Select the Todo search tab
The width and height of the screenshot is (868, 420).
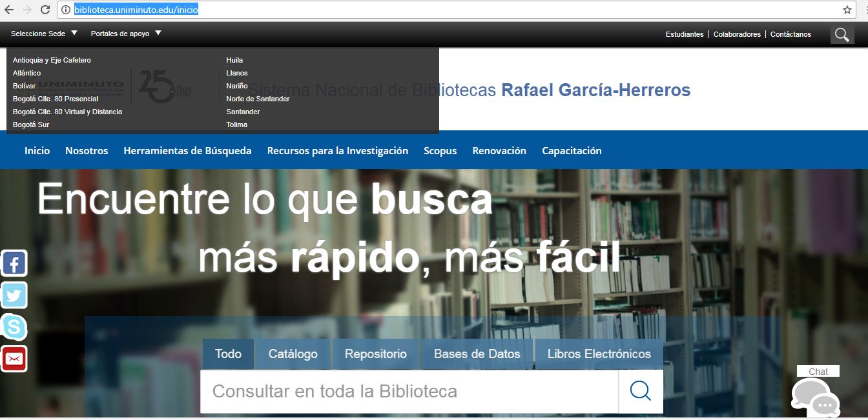228,354
